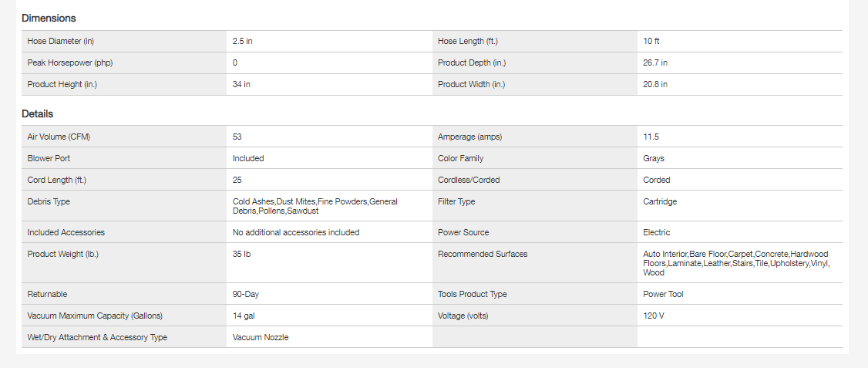The width and height of the screenshot is (868, 368).
Task: Click the Debris Type value text
Action: point(315,206)
